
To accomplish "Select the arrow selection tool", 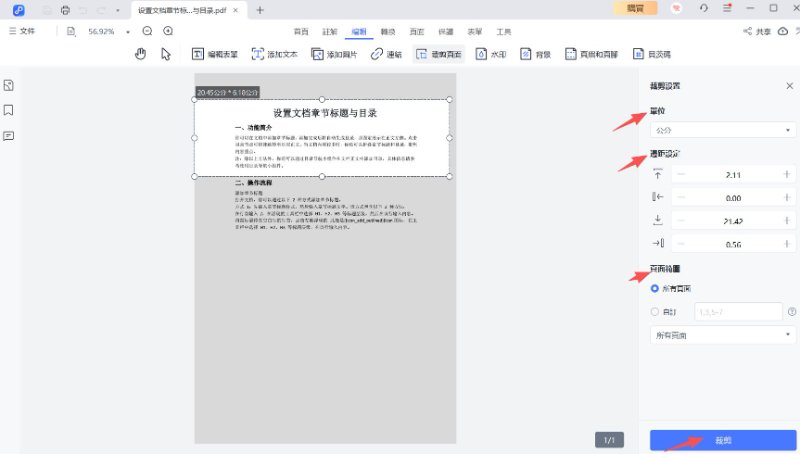I will coord(166,54).
